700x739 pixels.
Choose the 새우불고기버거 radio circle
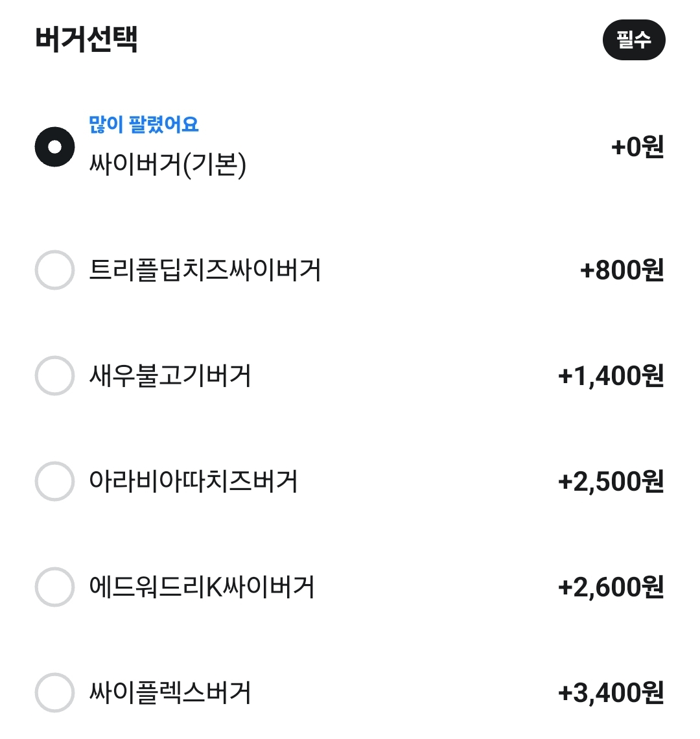click(54, 376)
